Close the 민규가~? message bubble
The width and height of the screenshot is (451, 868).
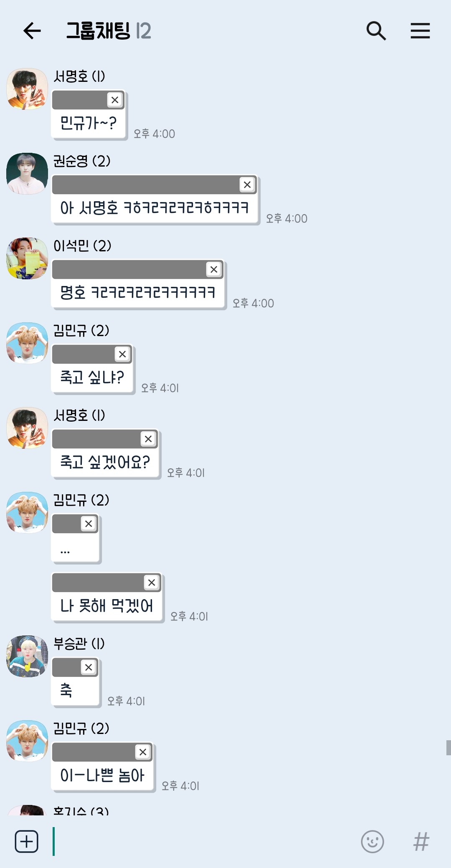click(115, 100)
